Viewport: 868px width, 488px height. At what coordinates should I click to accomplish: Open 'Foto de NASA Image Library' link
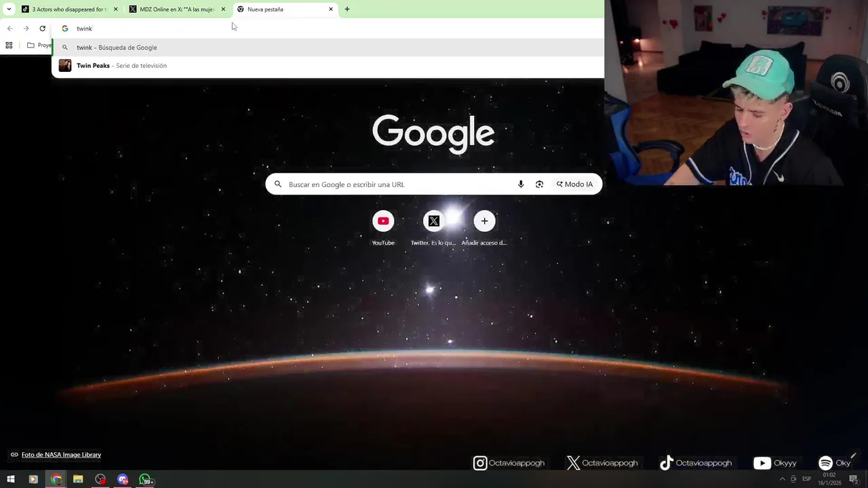pos(61,455)
